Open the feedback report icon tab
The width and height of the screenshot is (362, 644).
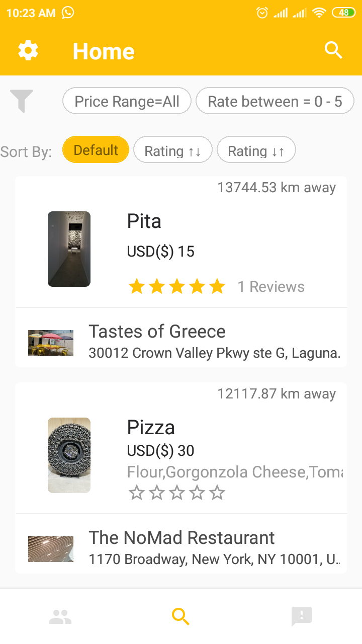(302, 616)
